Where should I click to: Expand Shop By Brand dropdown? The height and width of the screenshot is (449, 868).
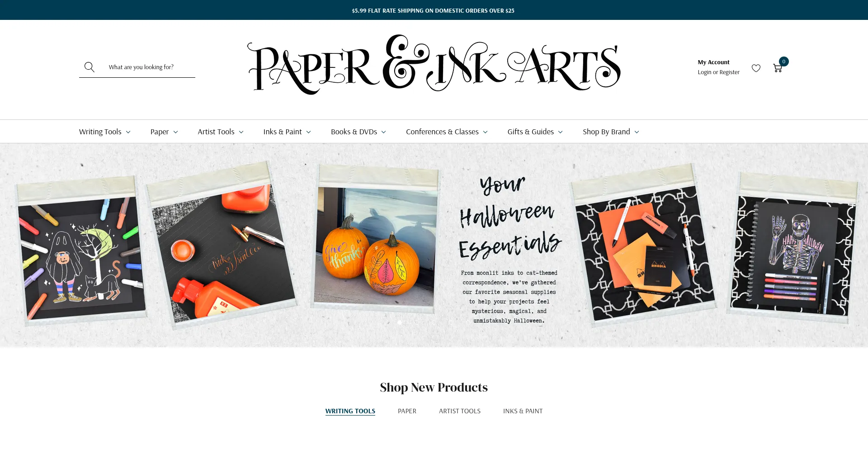pos(611,132)
